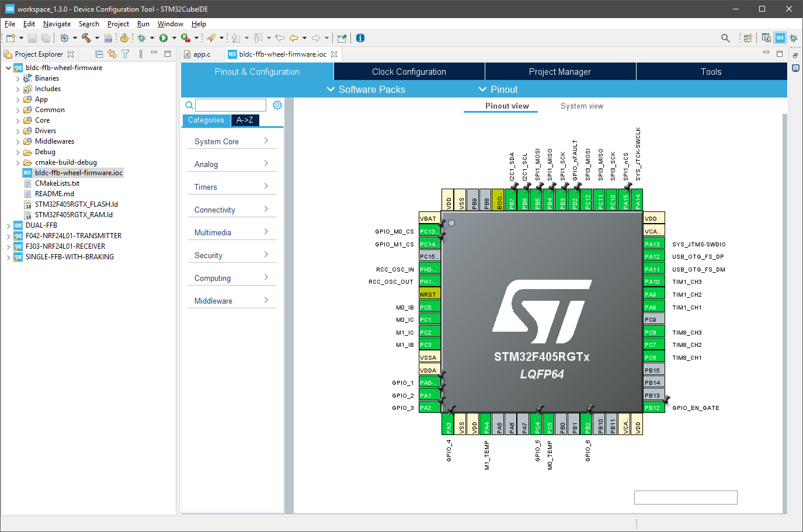The image size is (803, 532).
Task: Switch to the Debug perspective bug icon
Action: [793, 38]
